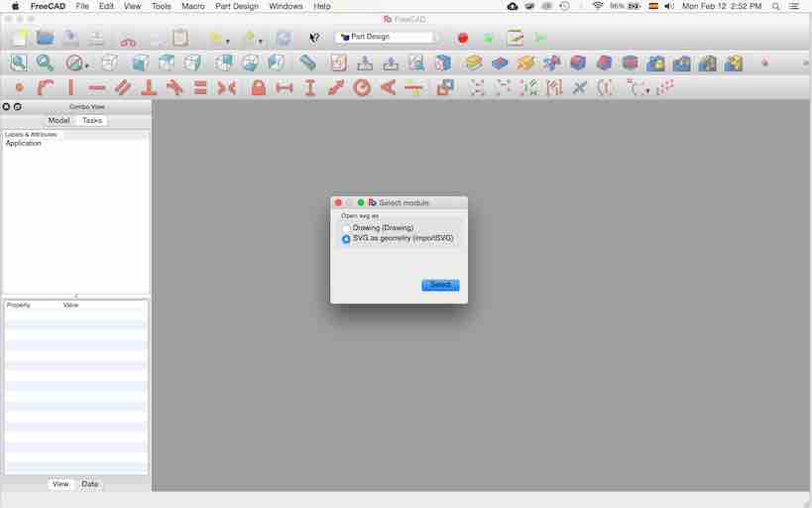Screen dimensions: 812x508
Task: Click the Paste clipboard icon
Action: pyautogui.click(x=180, y=38)
